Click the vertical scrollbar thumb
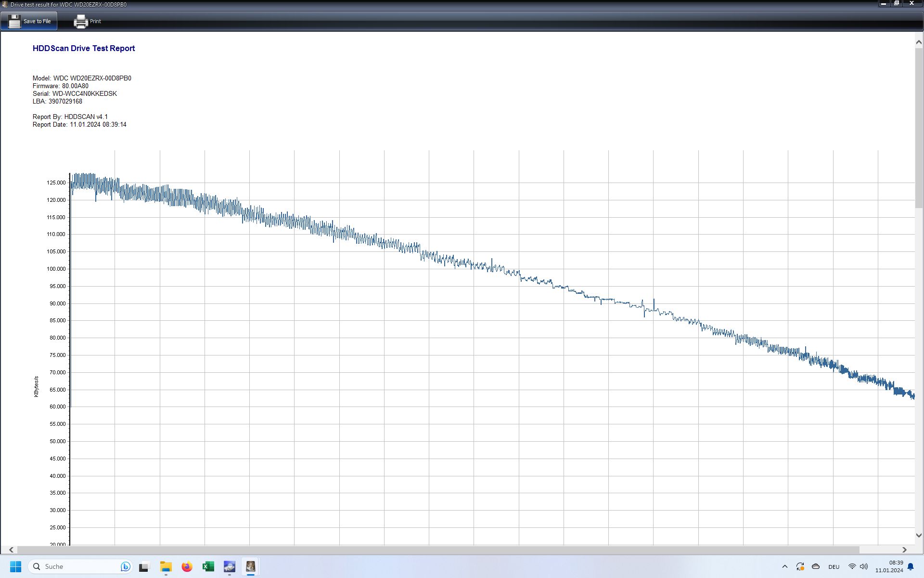 tap(919, 128)
